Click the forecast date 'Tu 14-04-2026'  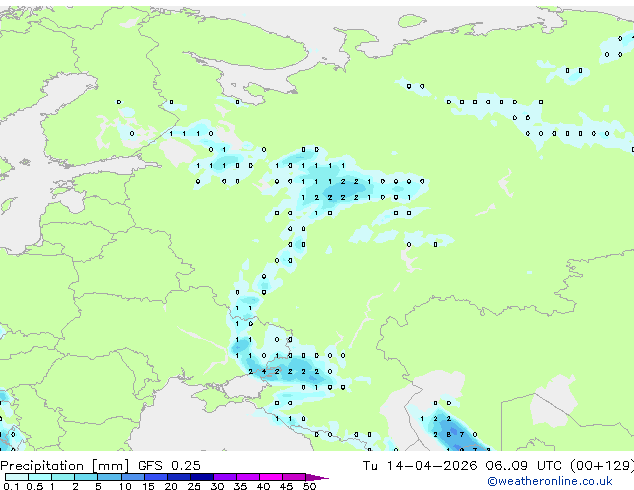click(420, 466)
